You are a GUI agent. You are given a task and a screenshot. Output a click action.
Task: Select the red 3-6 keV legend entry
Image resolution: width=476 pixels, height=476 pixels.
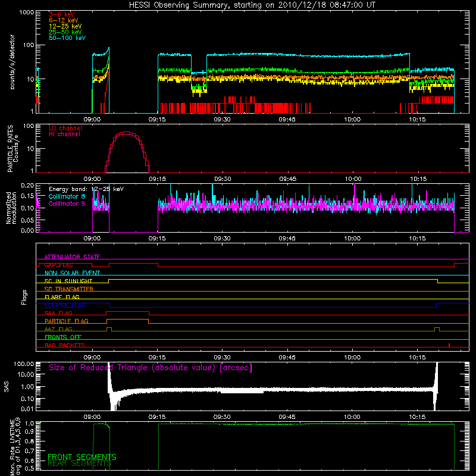point(62,14)
